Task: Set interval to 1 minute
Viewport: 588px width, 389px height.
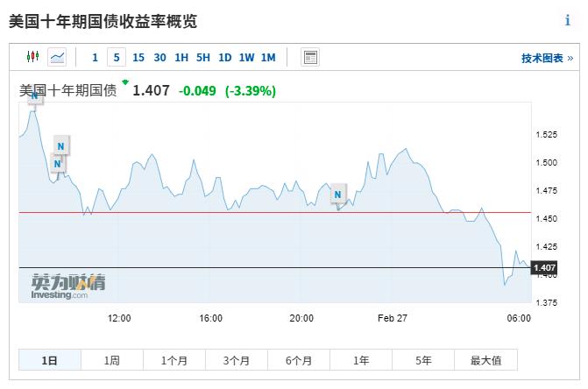Action: (95, 58)
